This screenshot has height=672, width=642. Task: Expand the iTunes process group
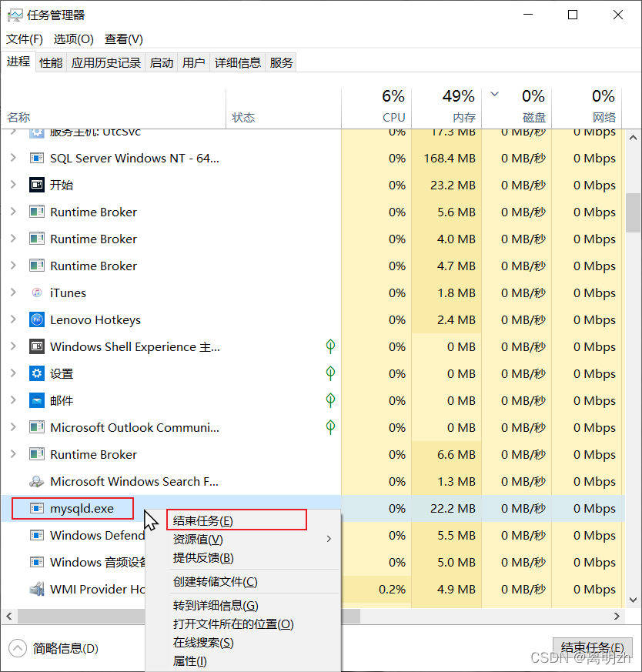point(13,293)
